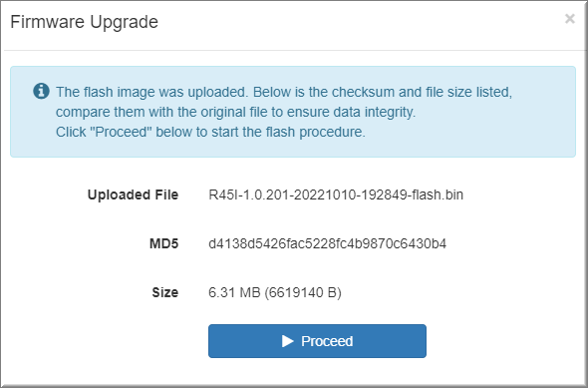Click the 'Click "Proceed" below' instruction line
The height and width of the screenshot is (388, 588).
click(x=210, y=132)
